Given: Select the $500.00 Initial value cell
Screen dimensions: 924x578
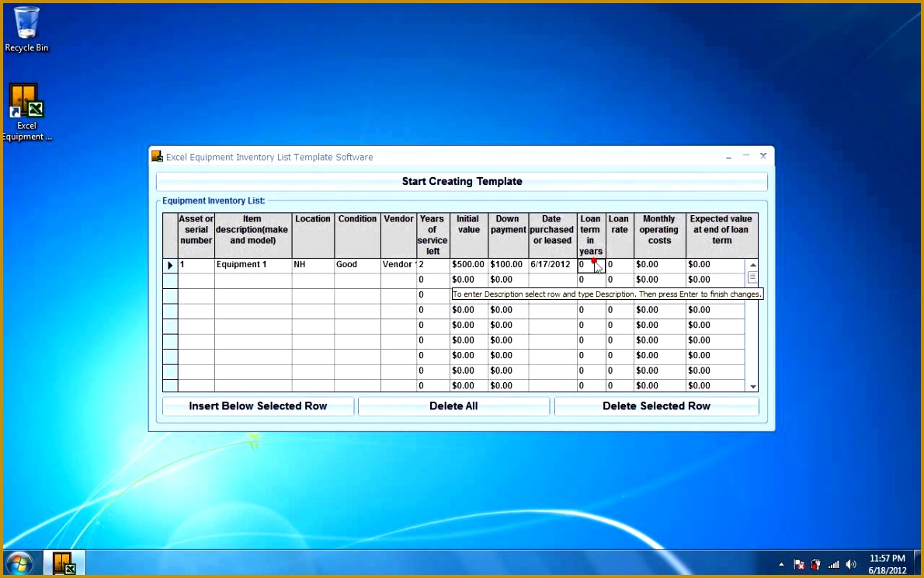Looking at the screenshot, I should click(x=467, y=265).
